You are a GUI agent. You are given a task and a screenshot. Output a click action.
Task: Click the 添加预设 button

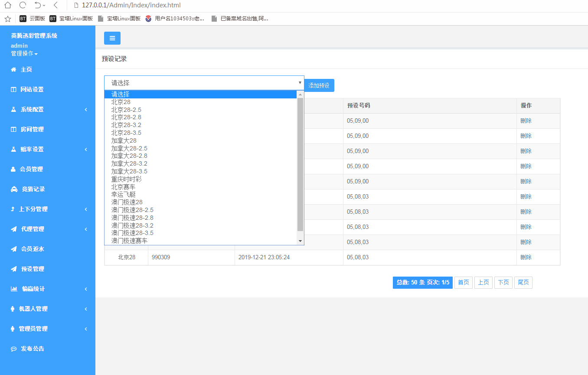coord(319,85)
